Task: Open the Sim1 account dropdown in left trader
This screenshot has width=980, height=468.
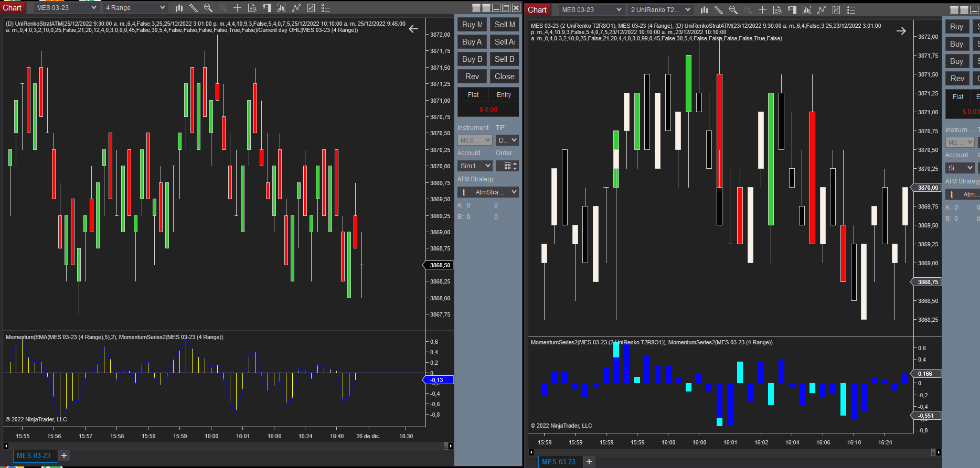Action: [475, 166]
